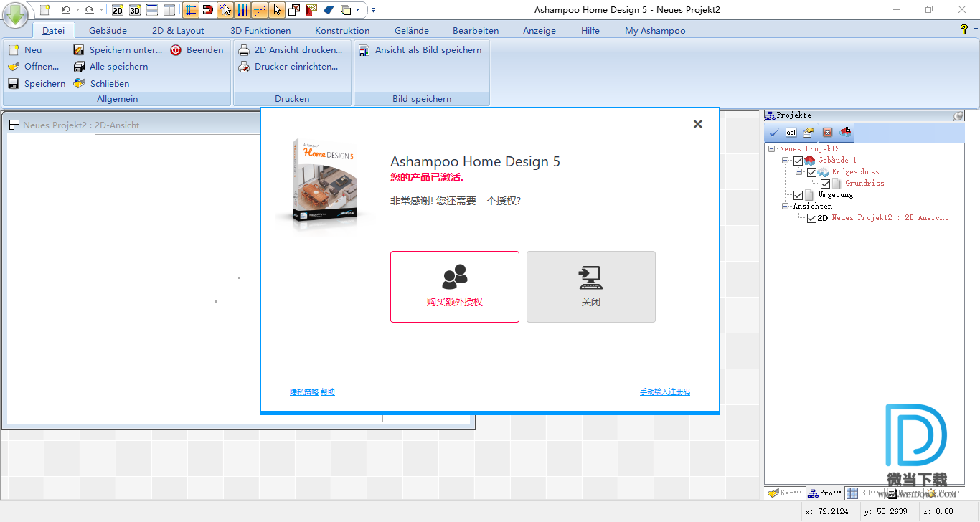980x522 pixels.
Task: Toggle the pin icon on Projekte panel
Action: click(x=958, y=115)
